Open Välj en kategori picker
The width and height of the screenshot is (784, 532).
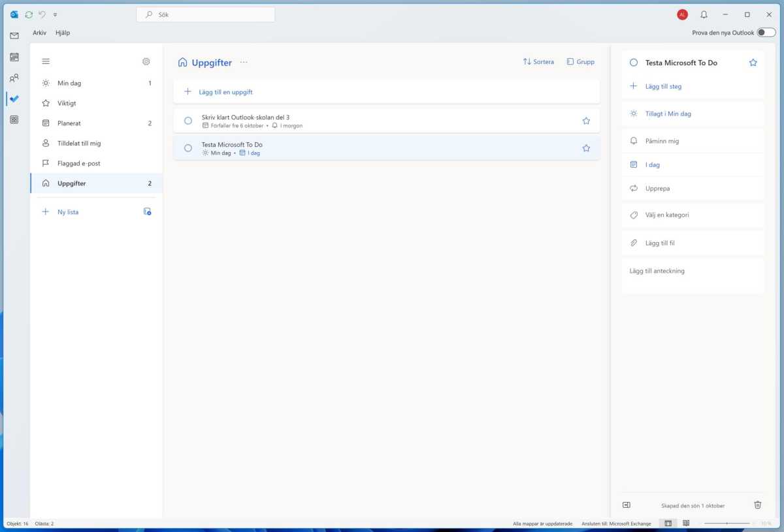pos(693,215)
